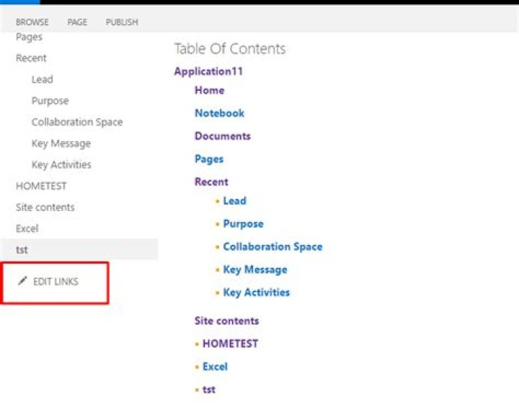The image size is (519, 420).
Task: Open Site contents in left sidebar
Action: coord(45,207)
